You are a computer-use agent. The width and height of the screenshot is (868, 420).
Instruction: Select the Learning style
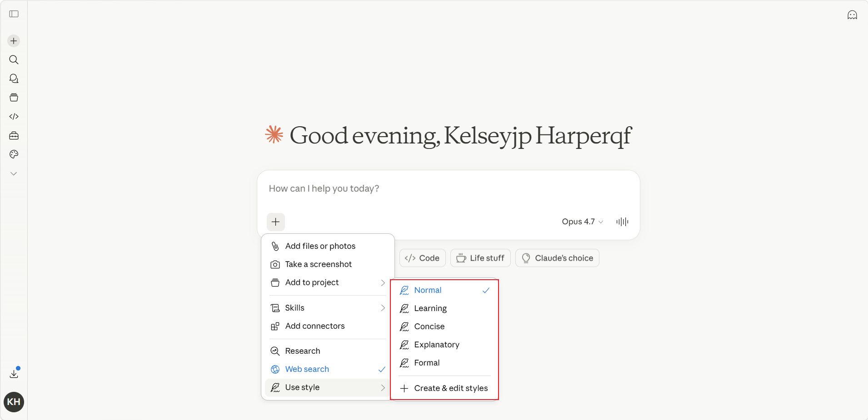pos(444,308)
